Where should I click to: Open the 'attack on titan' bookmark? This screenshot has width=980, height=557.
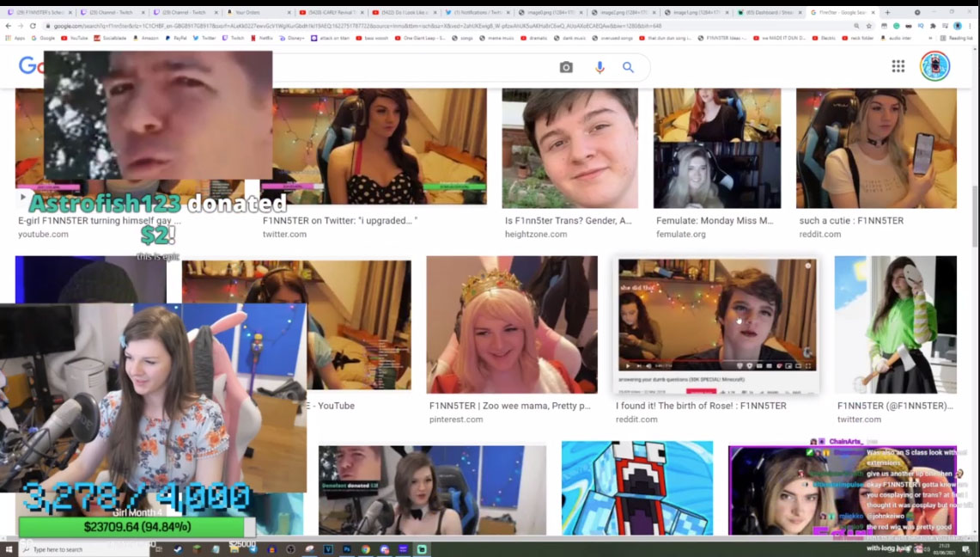coord(330,38)
